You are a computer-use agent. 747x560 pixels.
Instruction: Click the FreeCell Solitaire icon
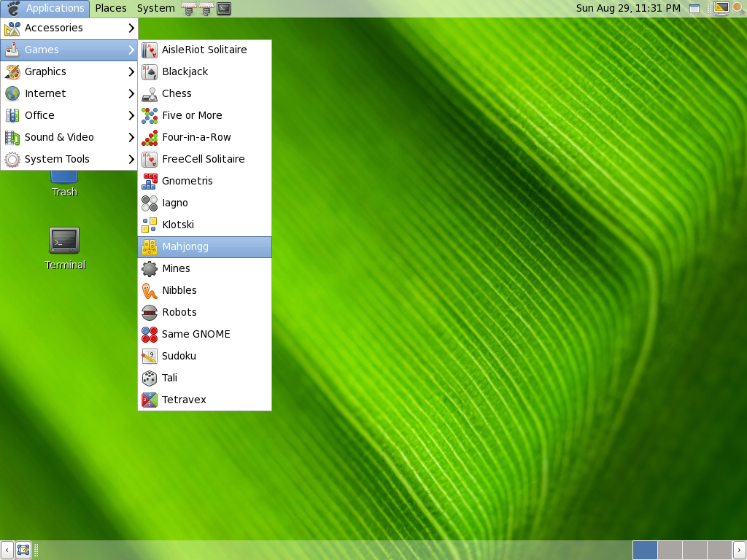click(150, 160)
